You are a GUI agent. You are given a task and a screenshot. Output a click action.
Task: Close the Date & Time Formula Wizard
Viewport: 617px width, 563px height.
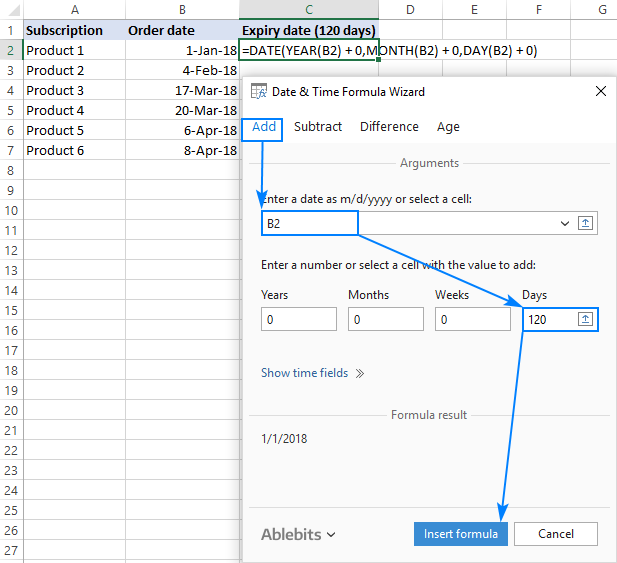(x=600, y=91)
